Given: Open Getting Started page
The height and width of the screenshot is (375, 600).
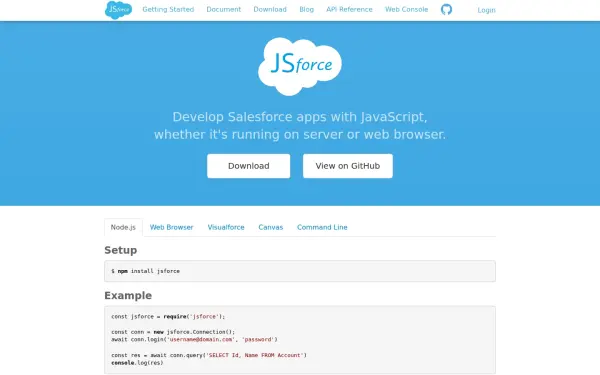Looking at the screenshot, I should click(168, 10).
